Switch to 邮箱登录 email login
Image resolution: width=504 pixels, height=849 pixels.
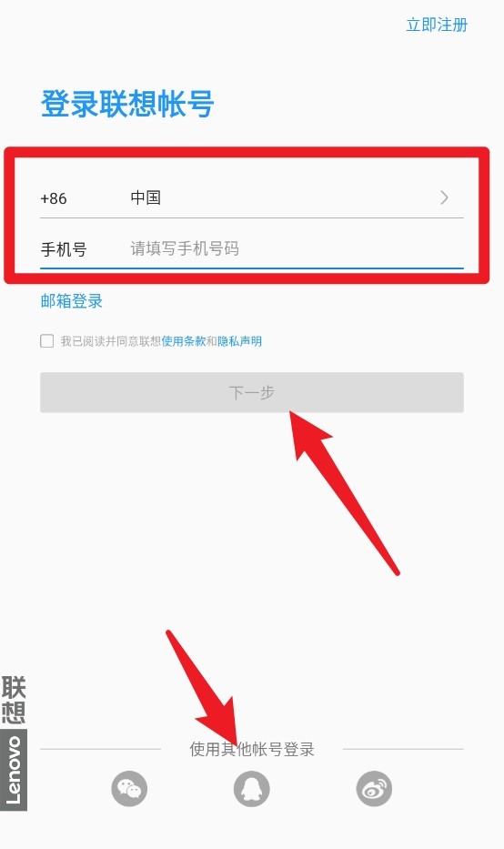point(72,300)
